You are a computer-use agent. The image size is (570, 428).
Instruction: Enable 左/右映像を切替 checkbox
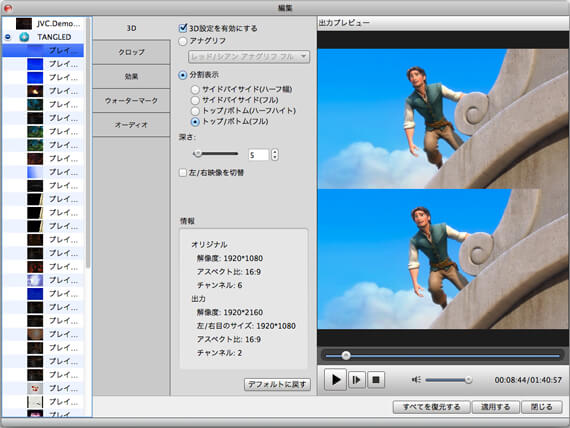tap(183, 172)
